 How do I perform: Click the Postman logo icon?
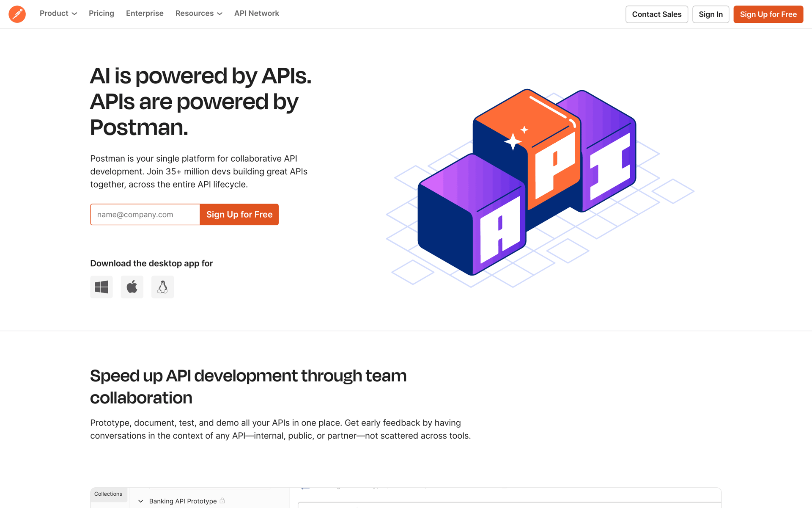click(17, 14)
